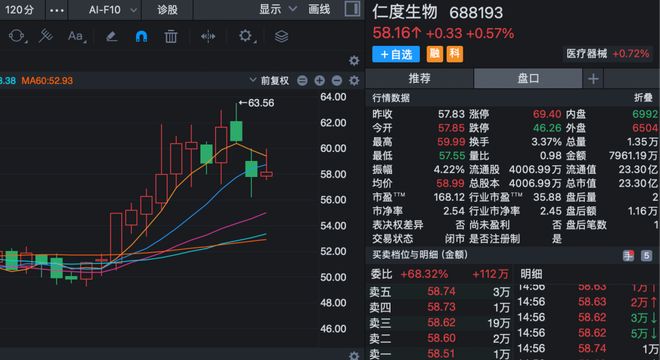Viewport: 660px width, 360px height.
Task: Click the 5 levels depth icon
Action: [x=647, y=255]
